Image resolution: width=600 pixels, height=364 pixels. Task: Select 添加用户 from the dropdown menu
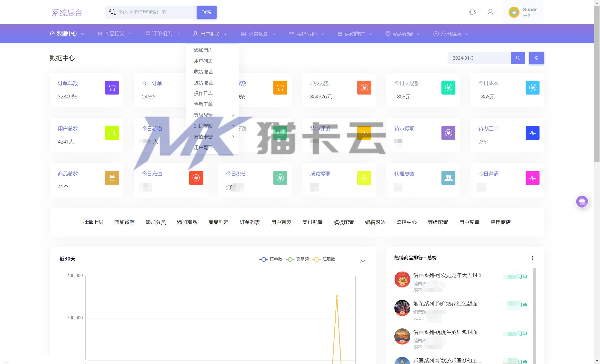tap(203, 50)
